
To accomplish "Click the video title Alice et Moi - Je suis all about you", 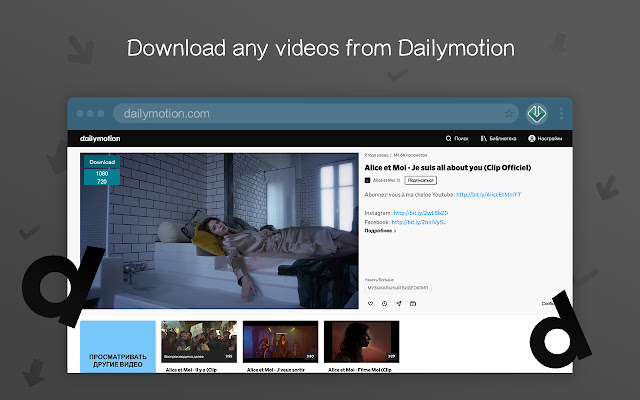I will [x=447, y=167].
